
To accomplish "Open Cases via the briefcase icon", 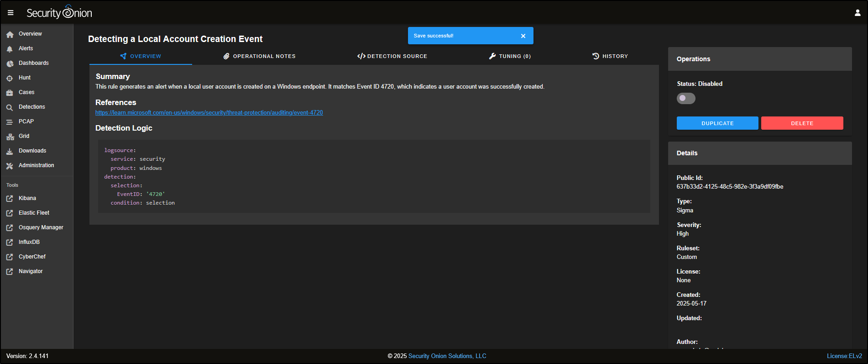I will (x=10, y=93).
